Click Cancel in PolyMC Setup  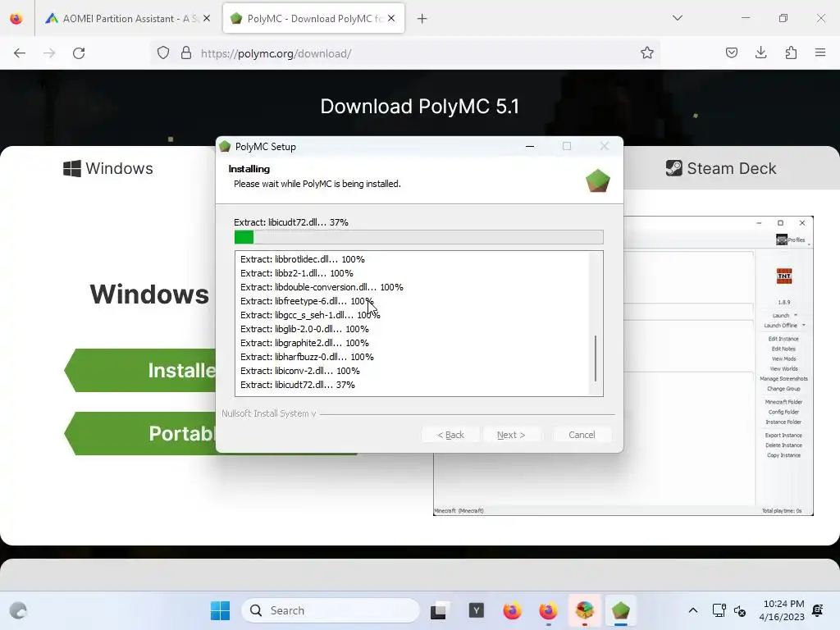(582, 435)
